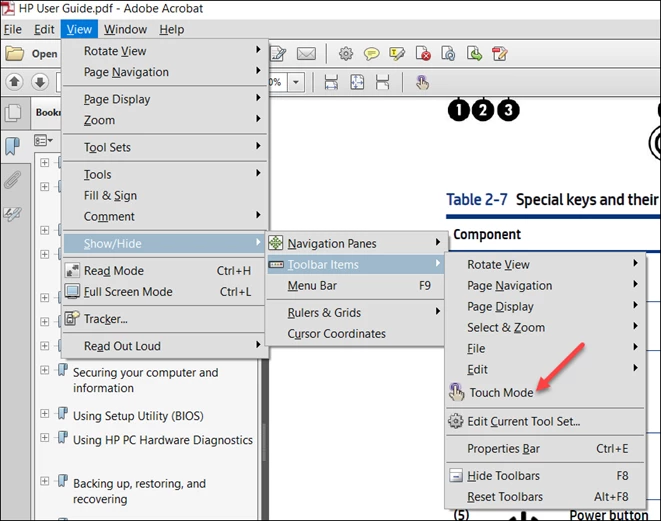661x521 pixels.
Task: Open Page Navigation submenu in View menu
Action: 165,72
